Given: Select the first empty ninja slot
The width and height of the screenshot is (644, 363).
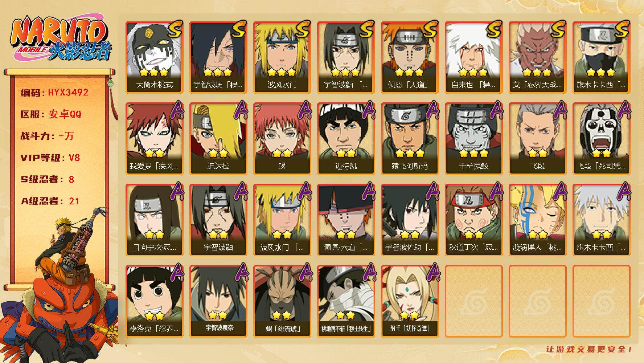Looking at the screenshot, I should [474, 301].
